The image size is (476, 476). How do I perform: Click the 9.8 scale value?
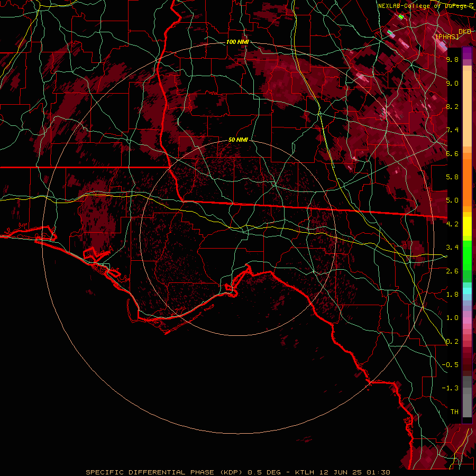(x=452, y=59)
